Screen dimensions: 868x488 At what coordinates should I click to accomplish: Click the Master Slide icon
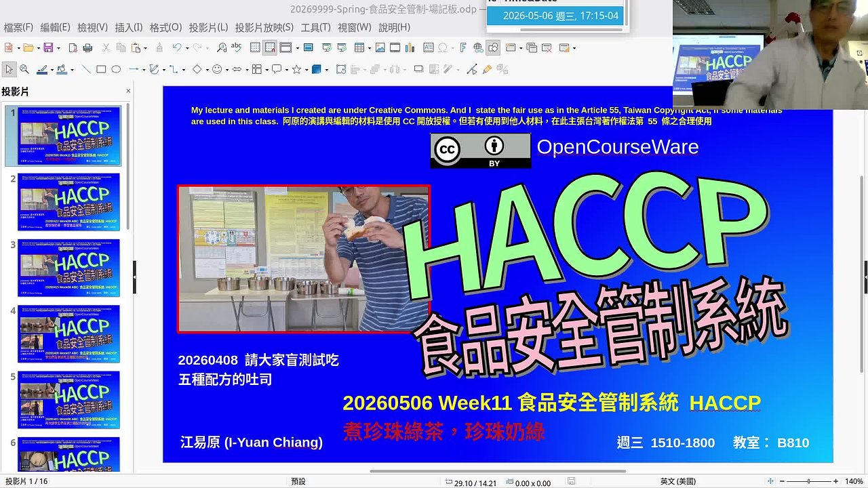coord(309,47)
